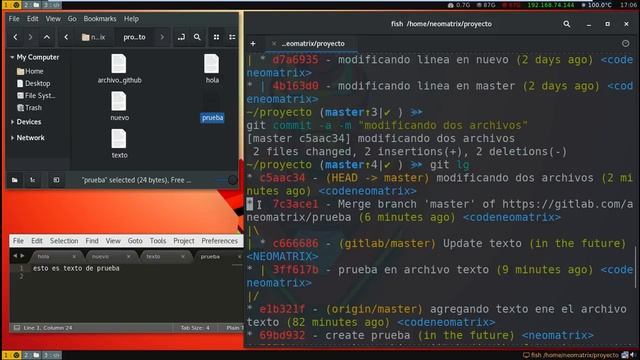Collapse the My Computer section
The width and height of the screenshot is (640, 360).
coord(12,58)
